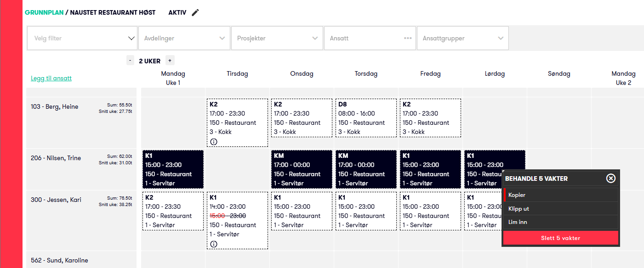Expand the Avdelinger dropdown
This screenshot has width=644, height=268.
(x=184, y=39)
